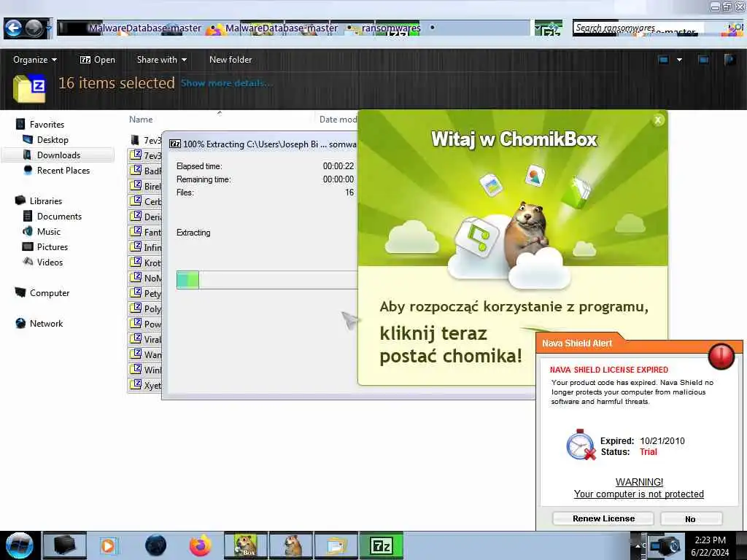Select the Xyet archive file icon
This screenshot has height=560, width=747.
click(136, 385)
